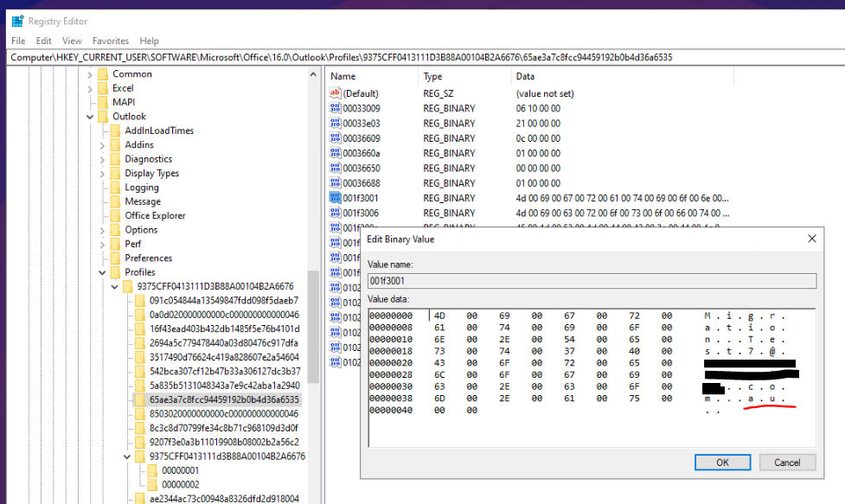Click the 6E byte at offset 00000010

tap(439, 340)
